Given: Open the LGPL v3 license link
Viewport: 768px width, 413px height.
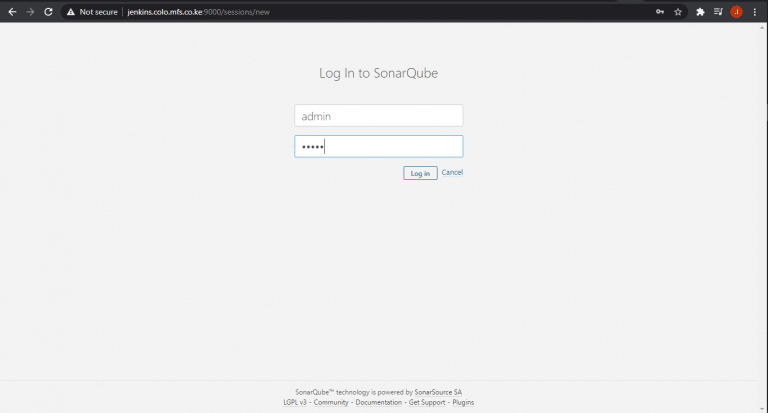Looking at the screenshot, I should click(295, 402).
